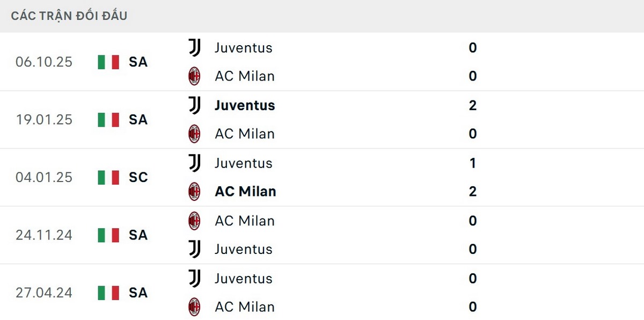Viewport: 644px width, 320px height.
Task: Click the 27.04.24 match date
Action: (x=44, y=293)
